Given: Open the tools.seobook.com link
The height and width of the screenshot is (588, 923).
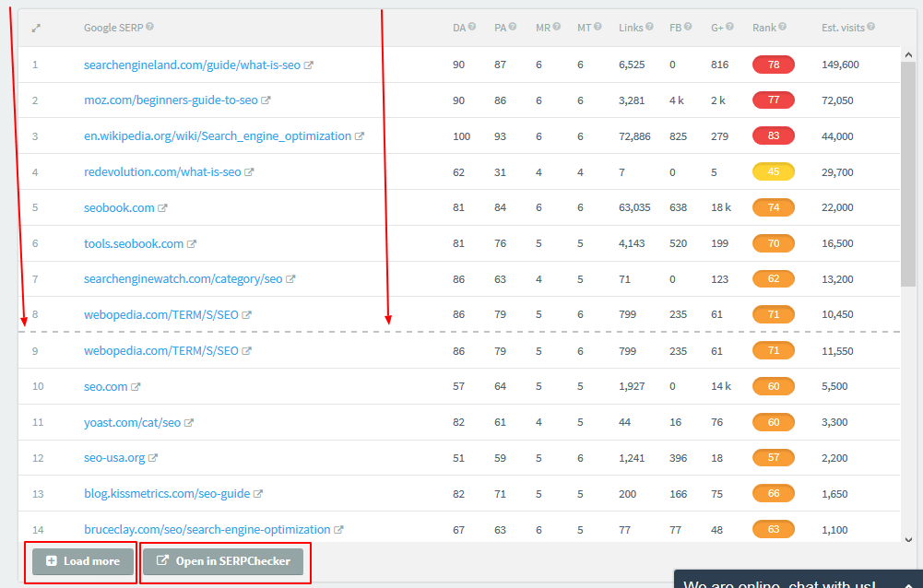Looking at the screenshot, I should pyautogui.click(x=134, y=243).
